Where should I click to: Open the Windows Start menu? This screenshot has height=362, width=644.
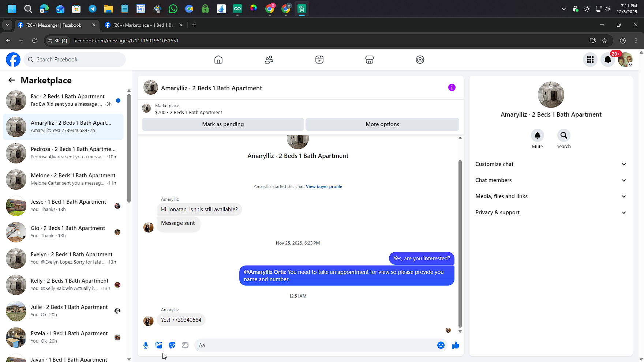[12, 9]
